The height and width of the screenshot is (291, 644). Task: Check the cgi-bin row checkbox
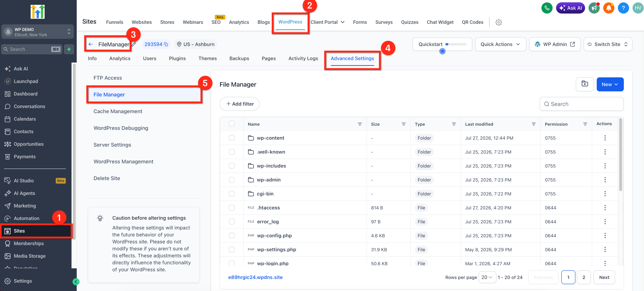click(x=232, y=194)
